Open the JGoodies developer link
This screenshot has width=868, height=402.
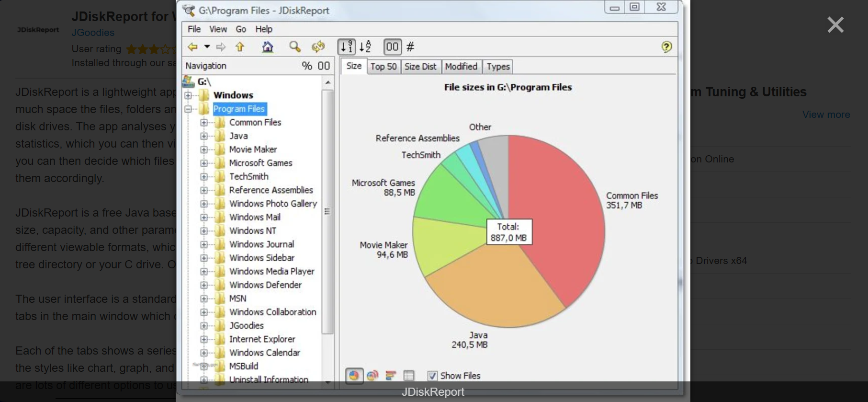(x=93, y=33)
